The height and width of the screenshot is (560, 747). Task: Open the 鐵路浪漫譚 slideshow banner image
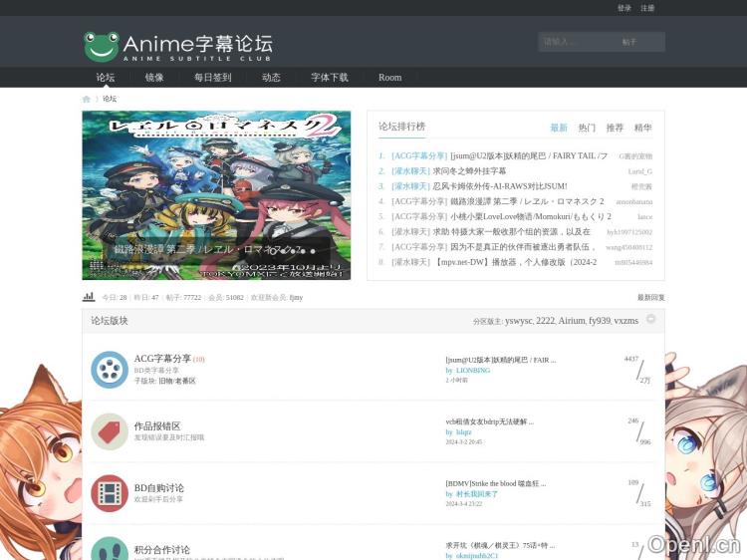click(216, 194)
